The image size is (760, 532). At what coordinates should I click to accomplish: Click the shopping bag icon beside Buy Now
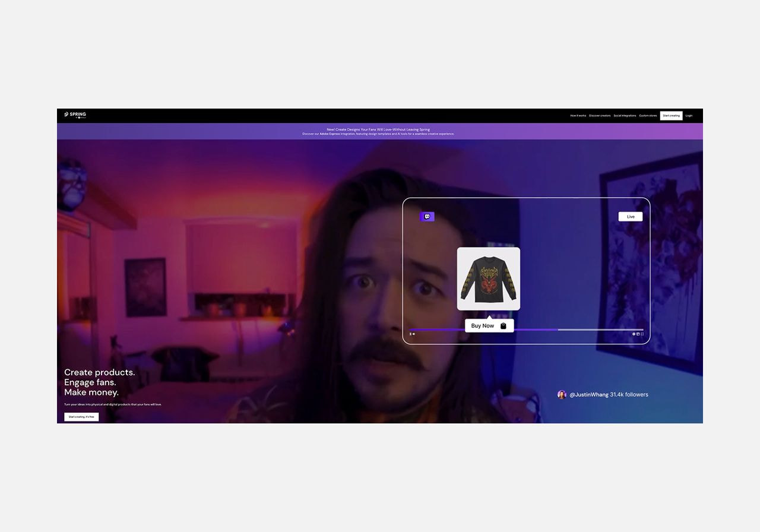coord(503,326)
